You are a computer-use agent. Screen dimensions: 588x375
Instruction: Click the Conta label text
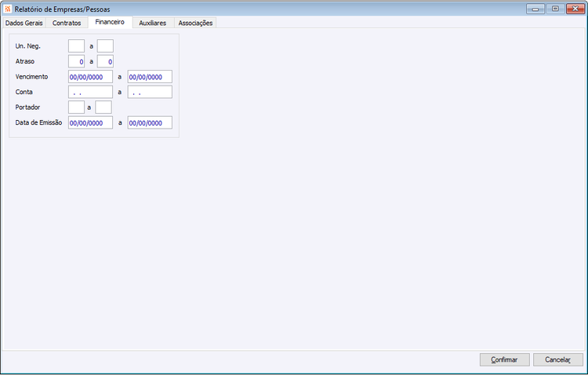coord(24,92)
